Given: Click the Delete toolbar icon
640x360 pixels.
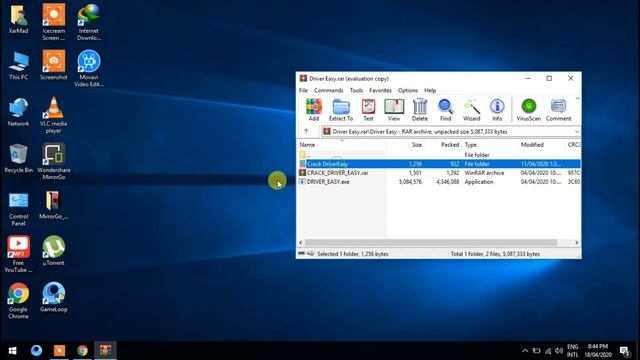Looking at the screenshot, I should [x=420, y=110].
